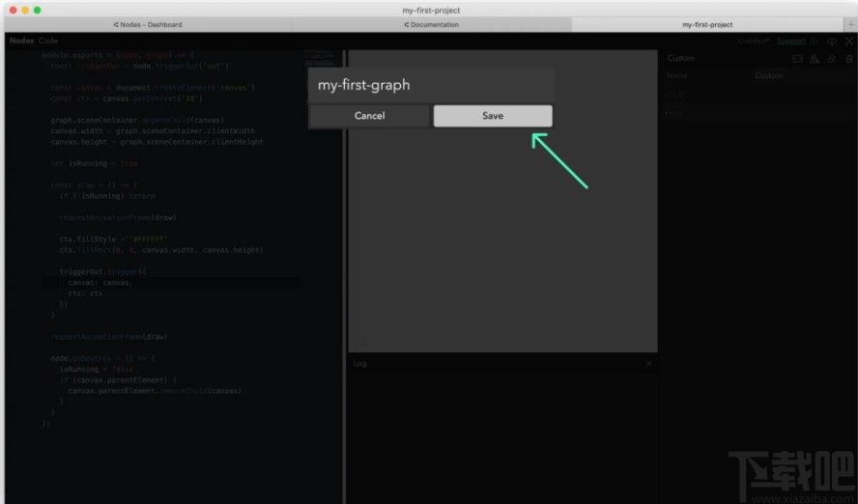Screen dimensions: 858x504
Task: Switch to Nodes - Dashboard tab
Action: tap(148, 24)
